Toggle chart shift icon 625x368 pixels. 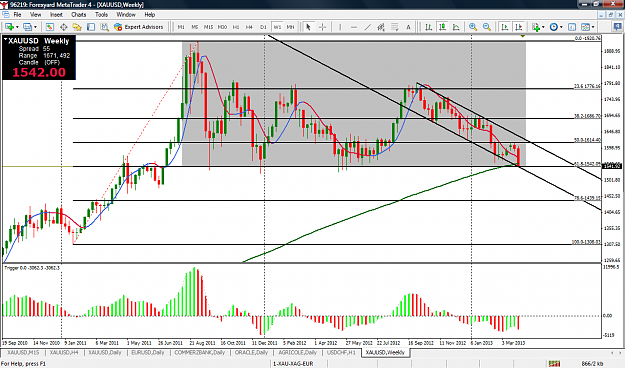[x=519, y=27]
